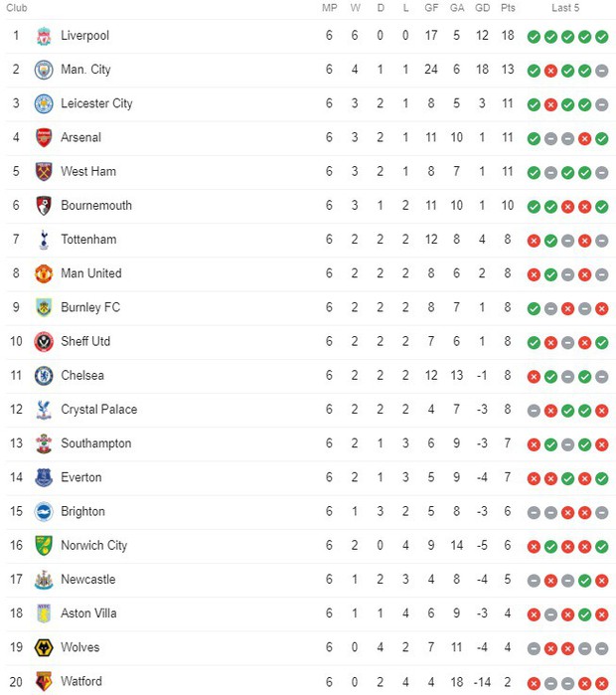Click the Norwich City canary crest
The height and width of the screenshot is (695, 616).
tap(44, 546)
